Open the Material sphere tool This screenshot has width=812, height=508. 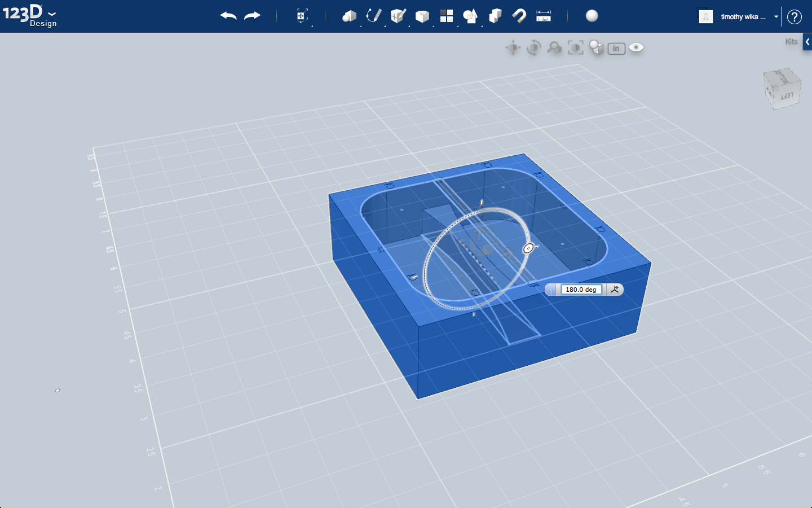coord(592,16)
